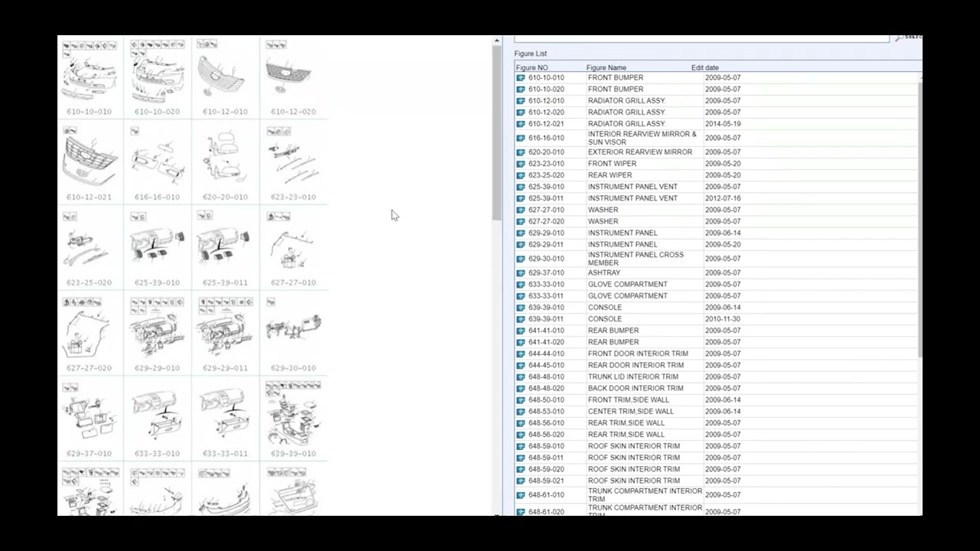Open figure icon for 641-41-020 row
Image resolution: width=980 pixels, height=551 pixels.
click(x=521, y=342)
